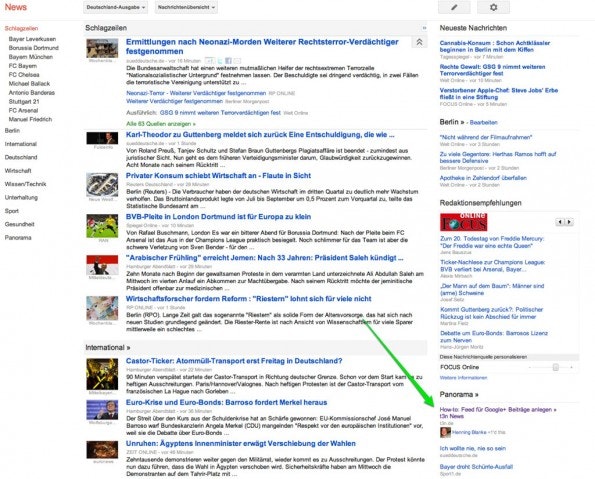
Task: Open the Guttenberg meldet sich zurück headline
Action: pyautogui.click(x=260, y=135)
